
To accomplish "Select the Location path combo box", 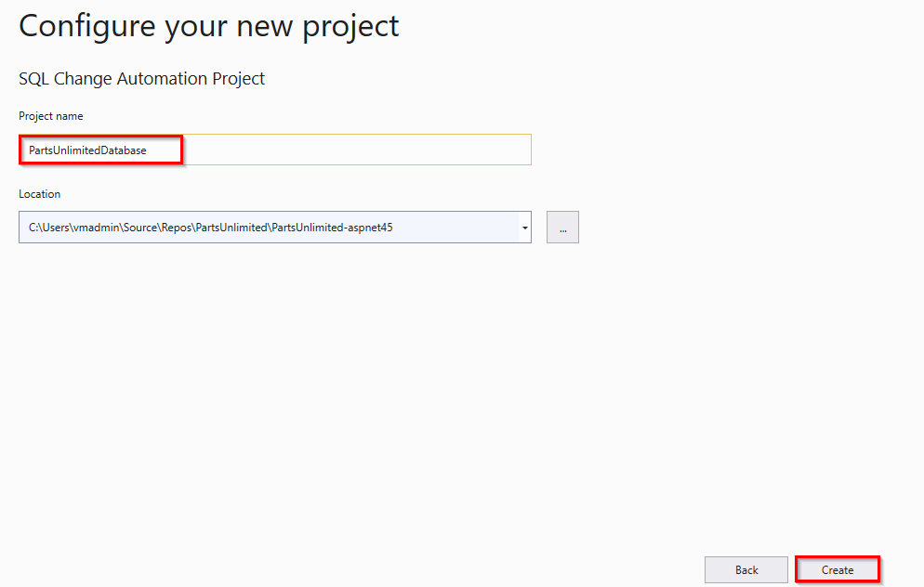I will tap(274, 228).
